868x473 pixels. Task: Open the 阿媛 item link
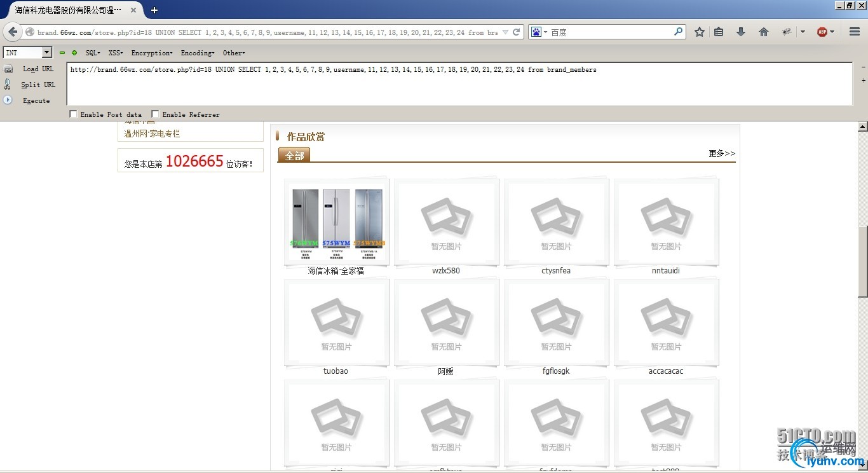tap(446, 371)
